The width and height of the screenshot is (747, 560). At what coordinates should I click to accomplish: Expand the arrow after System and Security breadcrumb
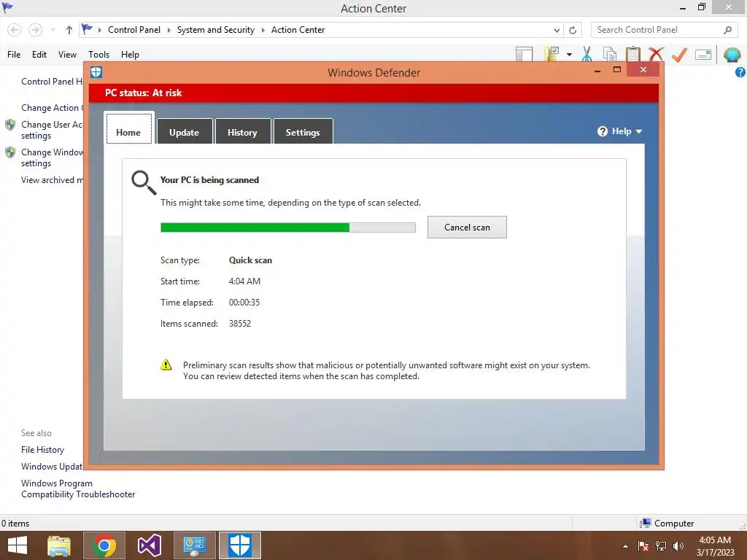(x=263, y=30)
